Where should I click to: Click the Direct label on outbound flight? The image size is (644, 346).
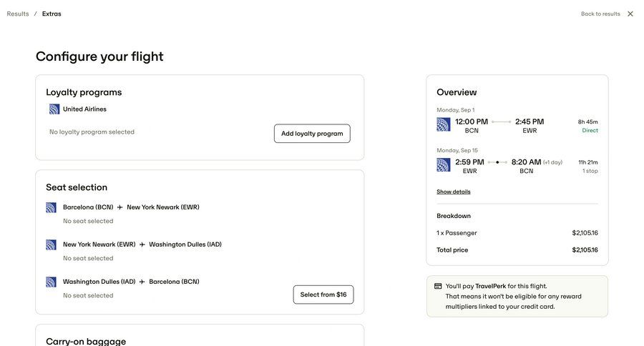(x=590, y=131)
